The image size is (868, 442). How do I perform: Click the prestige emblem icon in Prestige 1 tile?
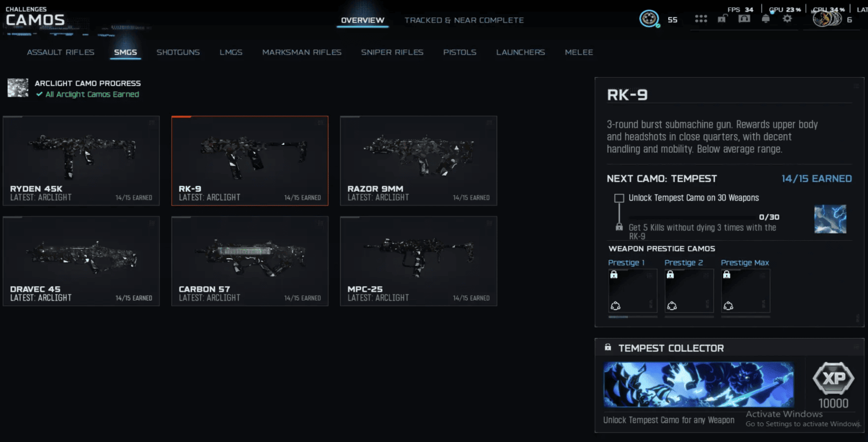click(615, 306)
